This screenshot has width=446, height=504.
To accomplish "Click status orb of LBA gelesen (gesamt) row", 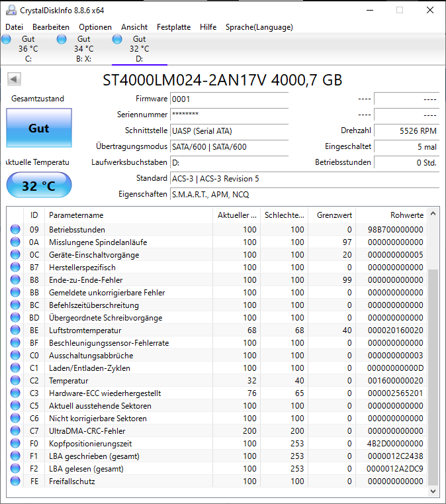I will pos(15,468).
